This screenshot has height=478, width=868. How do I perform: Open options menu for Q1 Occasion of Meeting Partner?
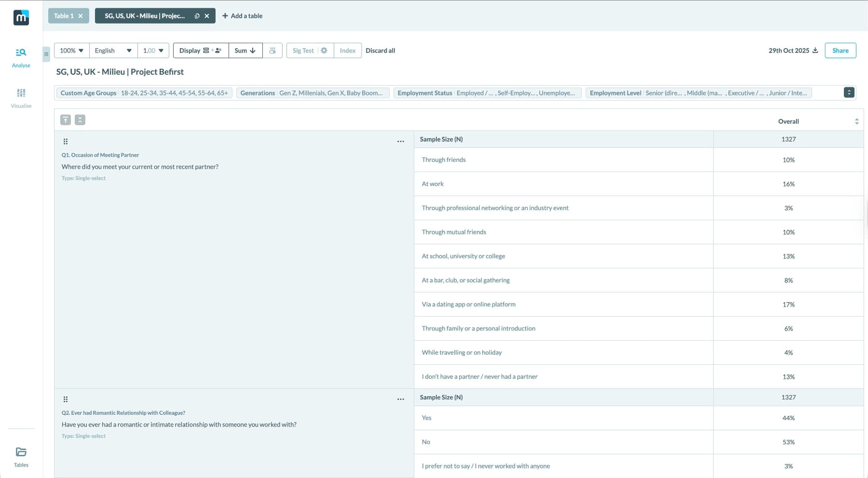pos(400,141)
